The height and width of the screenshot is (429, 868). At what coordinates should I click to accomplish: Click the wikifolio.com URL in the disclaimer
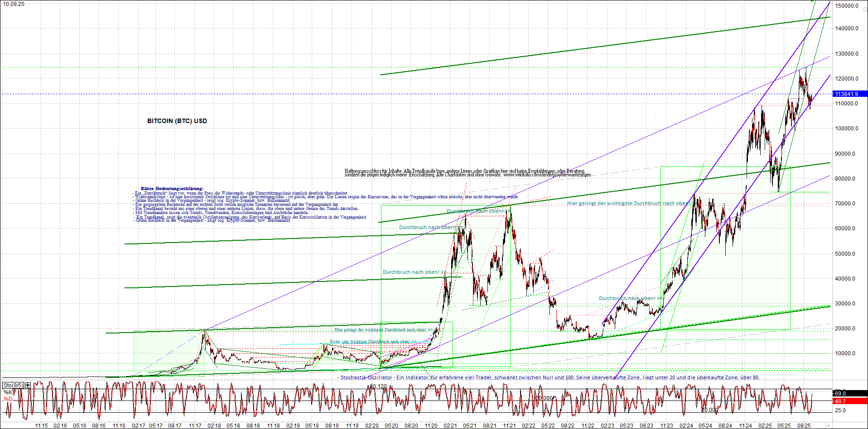(x=547, y=175)
